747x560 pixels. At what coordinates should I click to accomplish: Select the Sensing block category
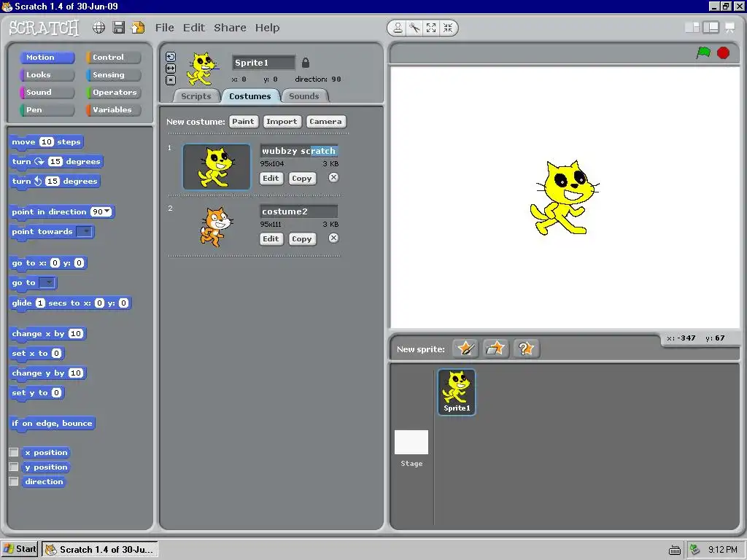pyautogui.click(x=113, y=75)
